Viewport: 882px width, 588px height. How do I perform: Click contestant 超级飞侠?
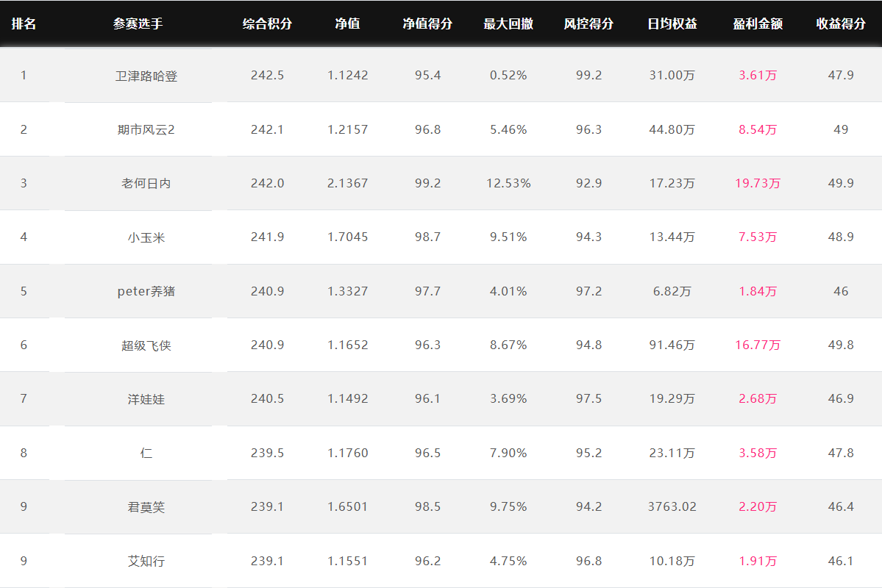[x=146, y=345]
